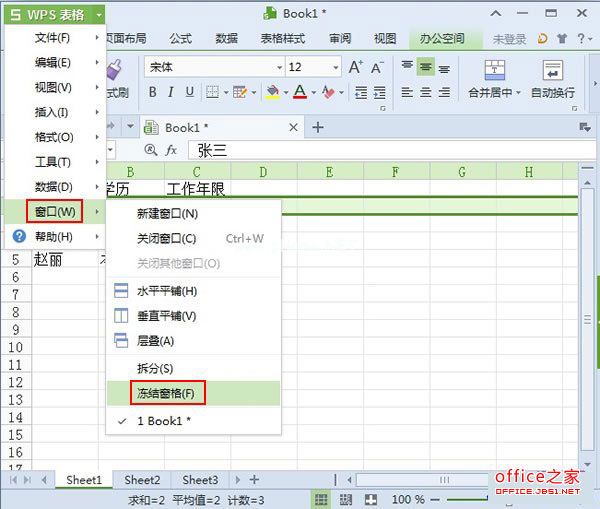
Task: Align text to top icon
Action: [407, 67]
